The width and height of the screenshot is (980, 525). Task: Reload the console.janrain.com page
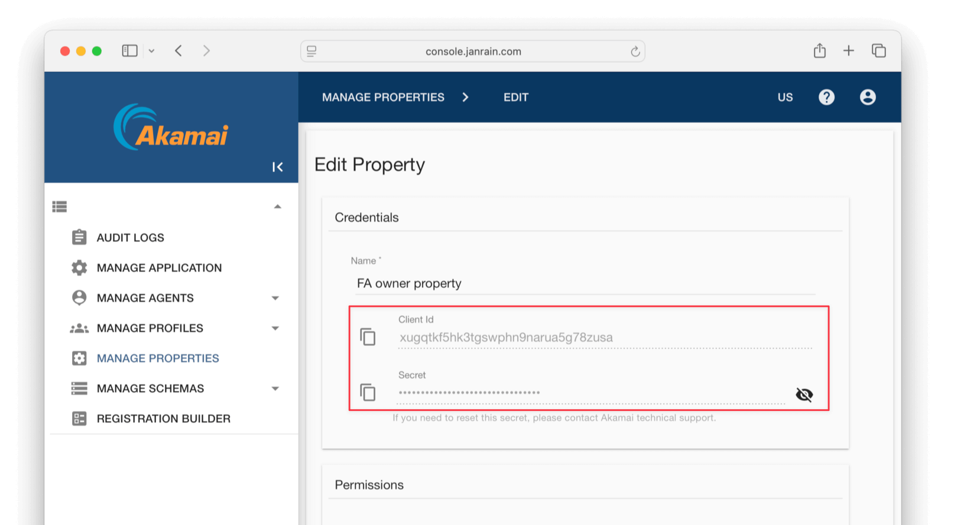(x=635, y=51)
